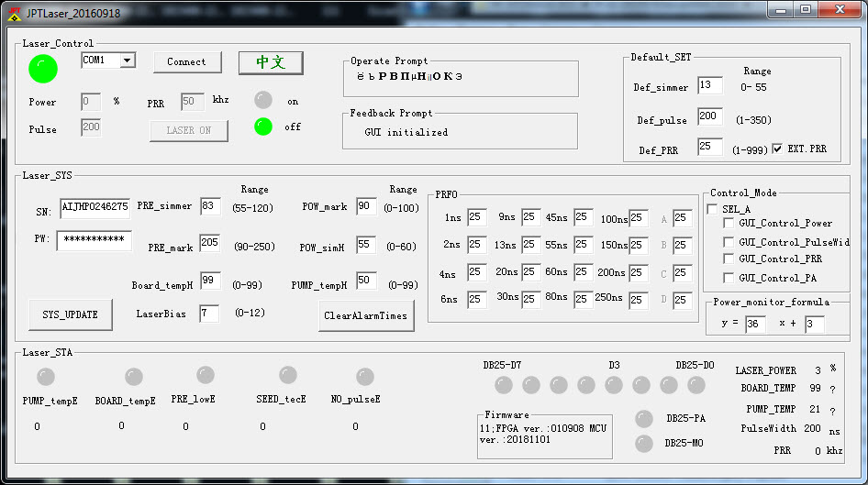
Task: Click the PRE_lowE alarm indicator
Action: pyautogui.click(x=206, y=376)
